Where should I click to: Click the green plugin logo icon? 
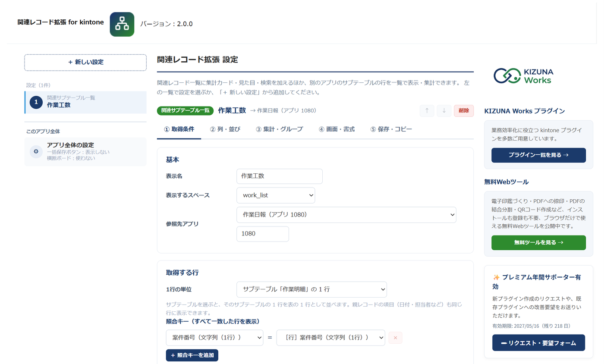(x=122, y=24)
